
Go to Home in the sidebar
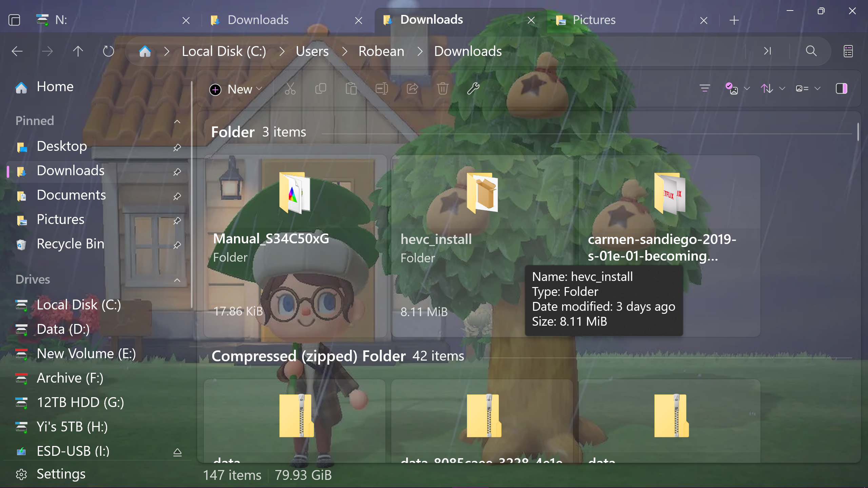[97, 87]
